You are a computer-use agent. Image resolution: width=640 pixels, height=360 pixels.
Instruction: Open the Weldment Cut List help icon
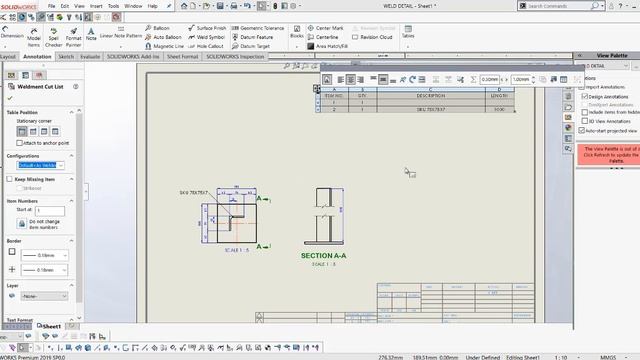pos(76,87)
